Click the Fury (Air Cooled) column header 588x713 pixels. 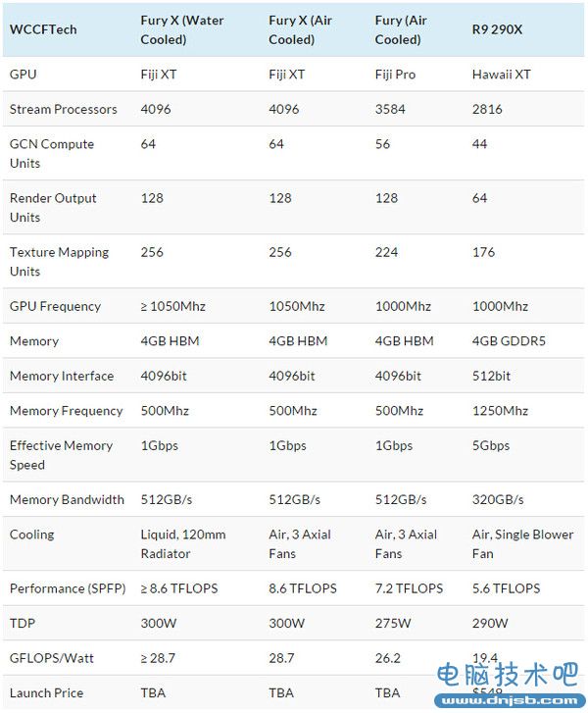pyautogui.click(x=400, y=29)
